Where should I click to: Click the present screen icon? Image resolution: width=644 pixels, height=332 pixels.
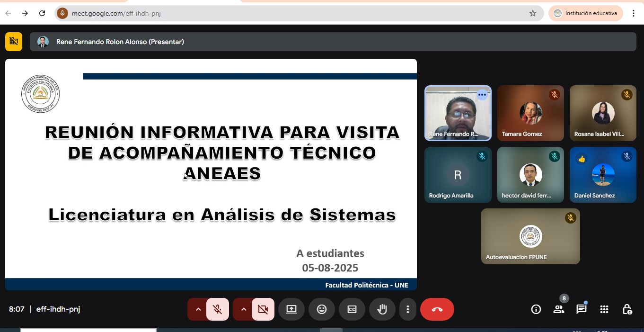coord(291,309)
